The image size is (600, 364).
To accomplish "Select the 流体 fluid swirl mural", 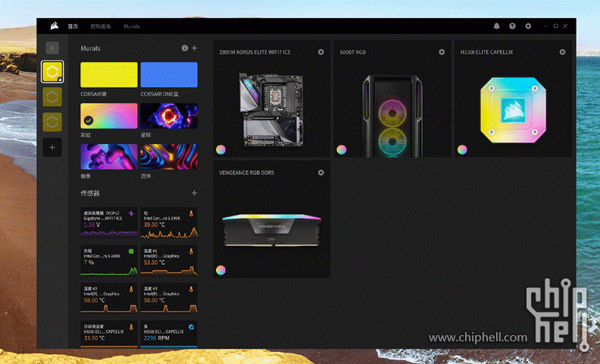I will (169, 157).
